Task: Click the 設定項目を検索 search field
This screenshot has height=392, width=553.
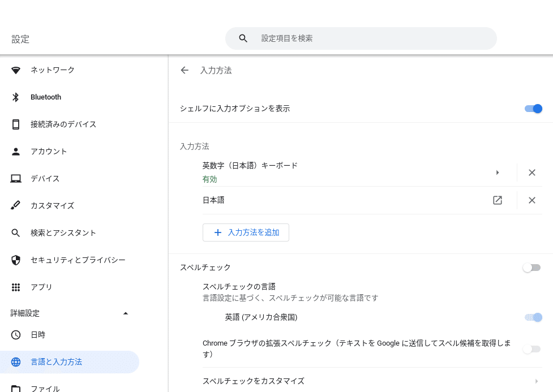Action: click(x=361, y=38)
